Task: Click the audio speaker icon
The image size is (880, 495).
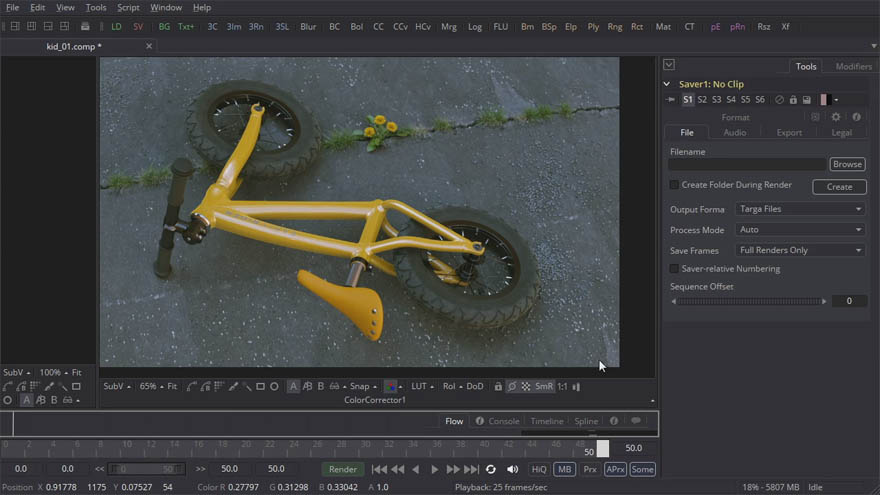Action: pyautogui.click(x=512, y=469)
